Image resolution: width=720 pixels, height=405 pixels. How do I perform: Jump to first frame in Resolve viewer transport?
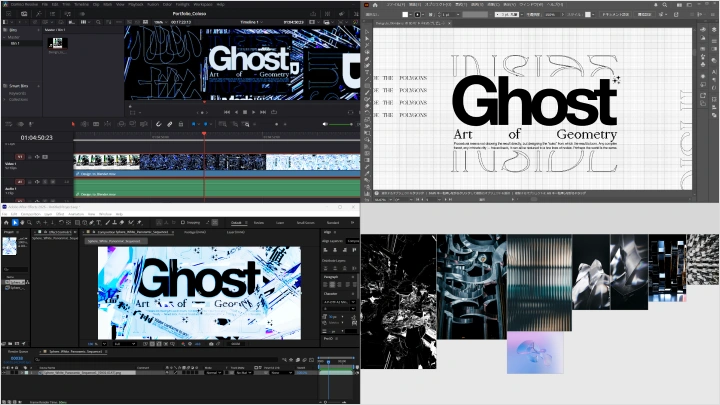227,112
